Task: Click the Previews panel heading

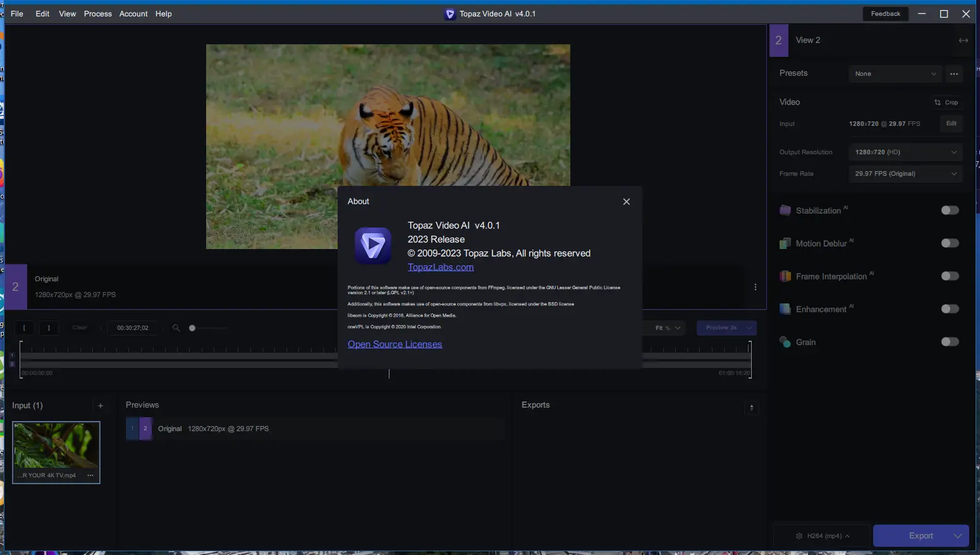Action: (142, 405)
